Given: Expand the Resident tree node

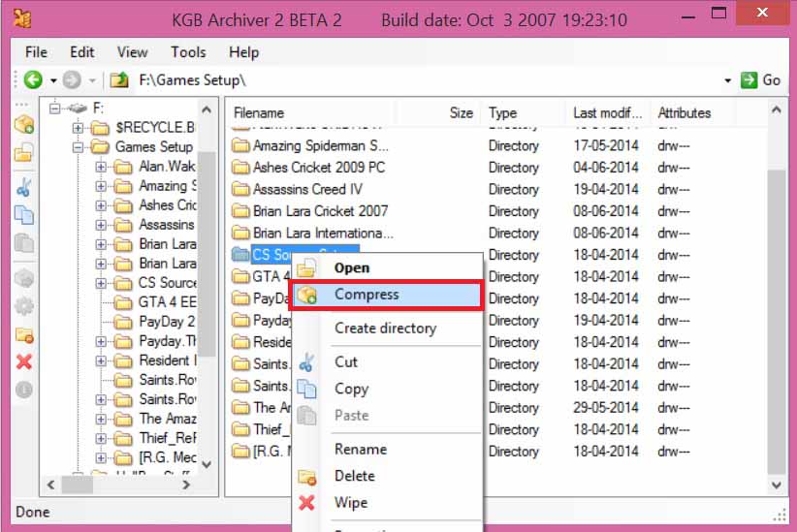Looking at the screenshot, I should point(101,360).
